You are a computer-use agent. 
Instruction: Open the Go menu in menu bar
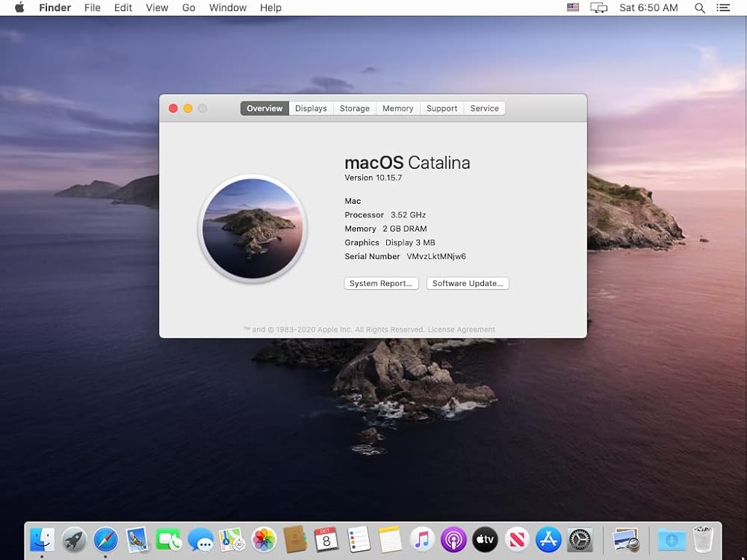coord(189,7)
